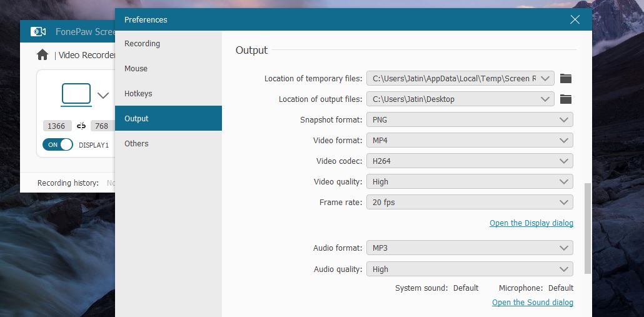
Task: Expand the recording region chevron dropdown
Action: [103, 96]
